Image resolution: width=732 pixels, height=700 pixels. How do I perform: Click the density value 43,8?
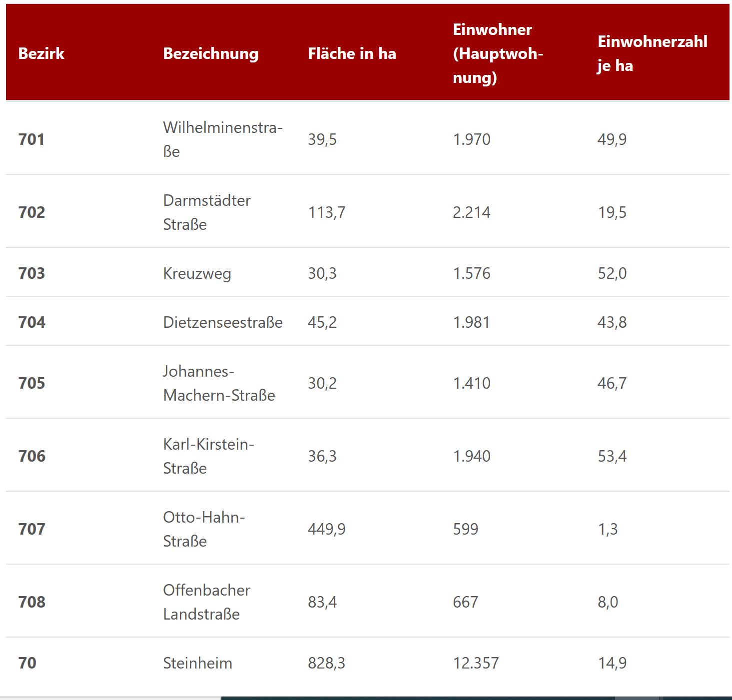pos(612,322)
